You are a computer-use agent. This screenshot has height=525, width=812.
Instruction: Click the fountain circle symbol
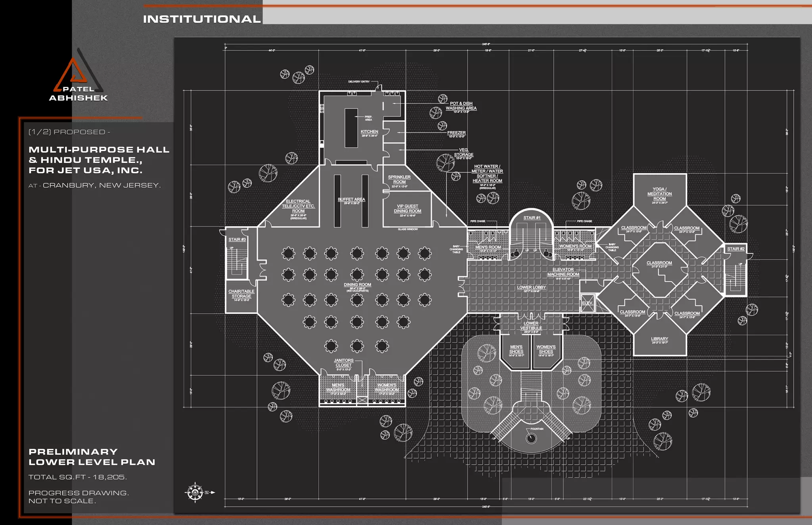[x=531, y=438]
